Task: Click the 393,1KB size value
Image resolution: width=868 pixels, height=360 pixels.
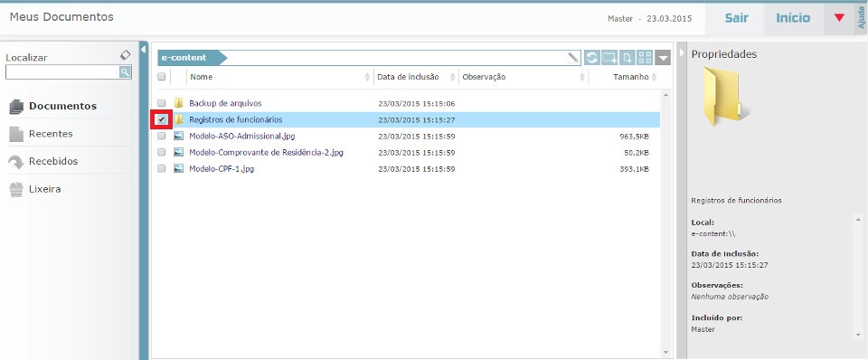Action: [635, 169]
